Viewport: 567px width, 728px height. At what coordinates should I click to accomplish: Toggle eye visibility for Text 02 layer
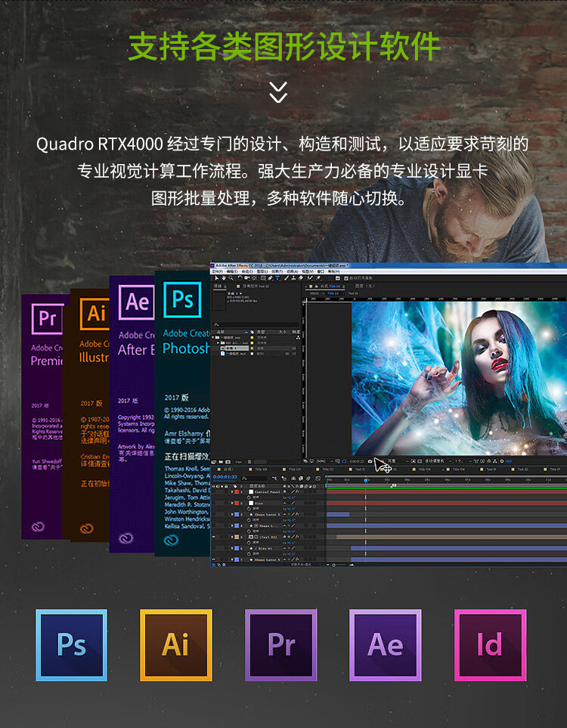coord(214,537)
